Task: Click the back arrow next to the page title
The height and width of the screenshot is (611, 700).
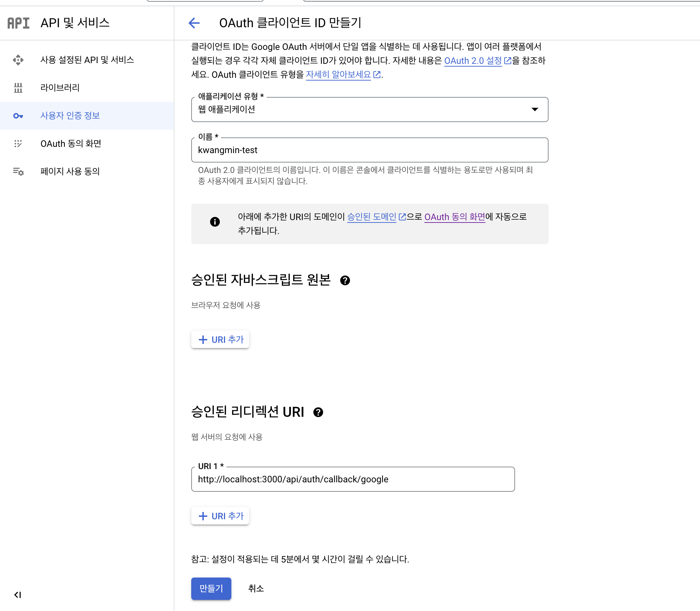Action: tap(194, 23)
